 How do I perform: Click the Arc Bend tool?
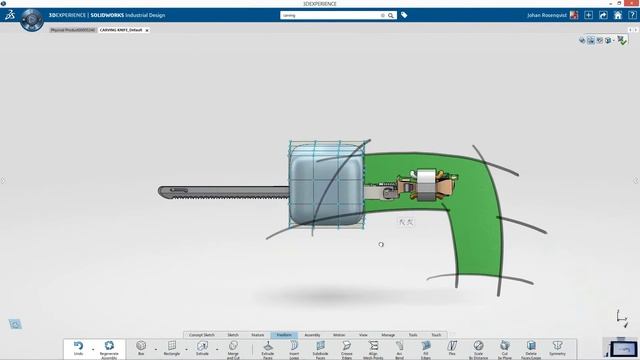[399, 350]
